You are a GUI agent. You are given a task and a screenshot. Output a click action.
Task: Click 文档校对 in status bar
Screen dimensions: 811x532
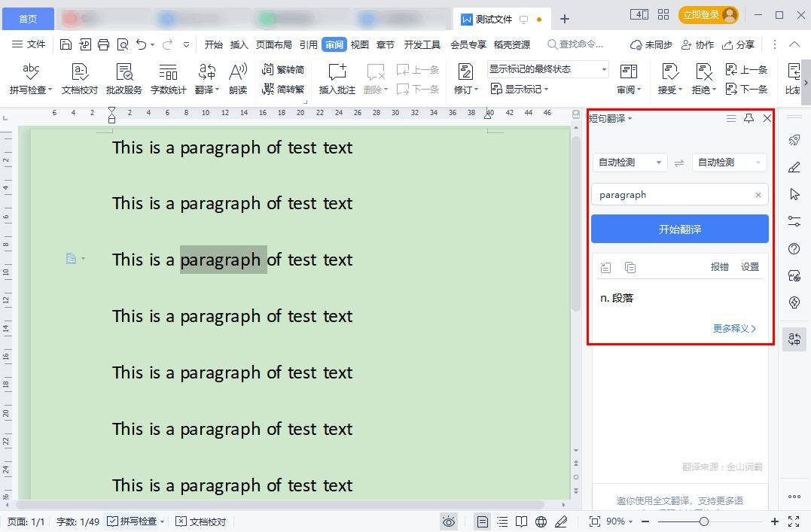point(201,521)
